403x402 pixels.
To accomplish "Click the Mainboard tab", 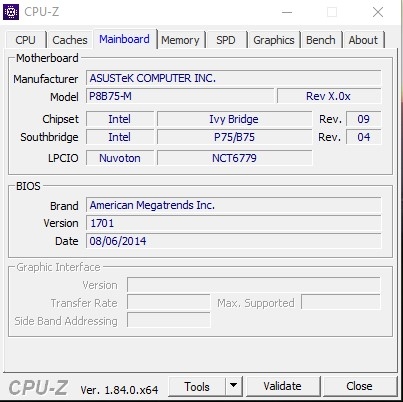I will click(124, 39).
